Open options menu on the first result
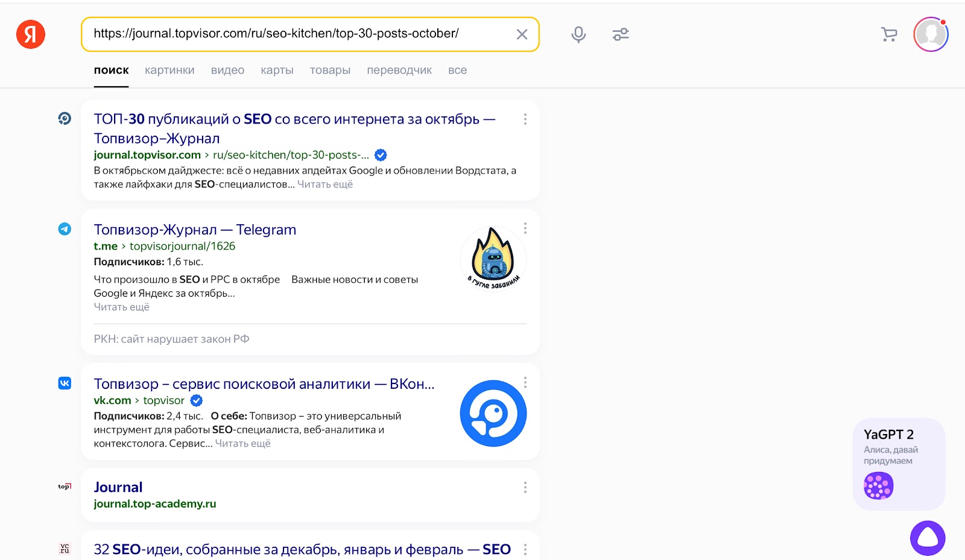The height and width of the screenshot is (560, 965). pyautogui.click(x=525, y=119)
